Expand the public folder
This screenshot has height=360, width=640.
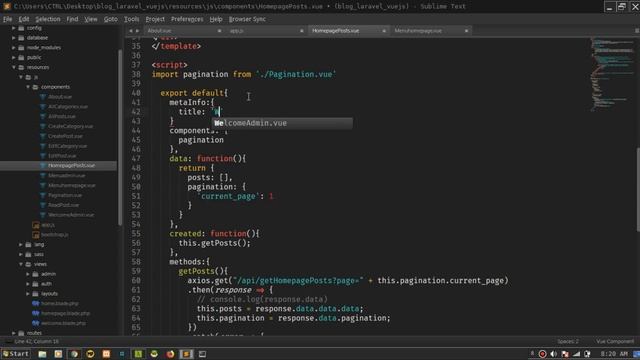(14, 57)
